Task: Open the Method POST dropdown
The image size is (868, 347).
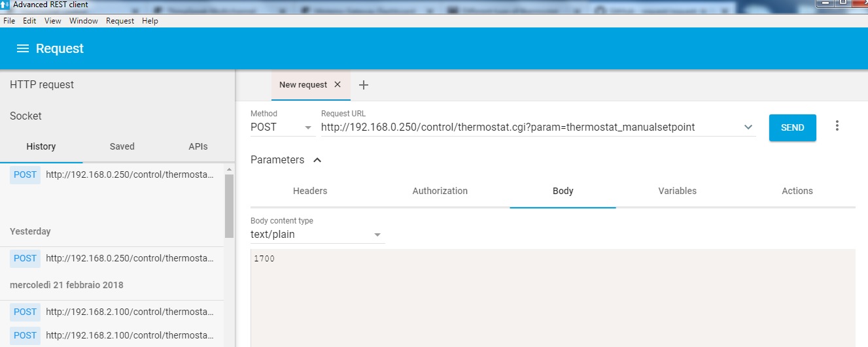Action: coord(282,127)
